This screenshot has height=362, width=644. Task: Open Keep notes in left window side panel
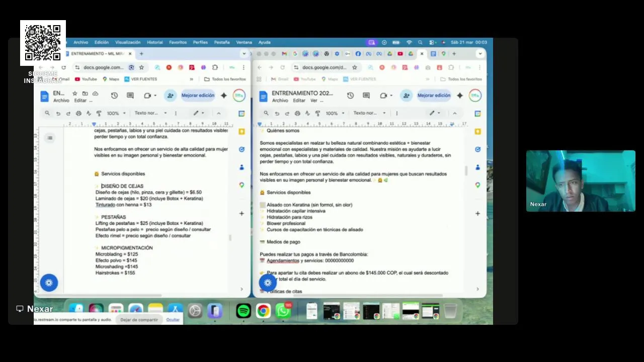(242, 131)
